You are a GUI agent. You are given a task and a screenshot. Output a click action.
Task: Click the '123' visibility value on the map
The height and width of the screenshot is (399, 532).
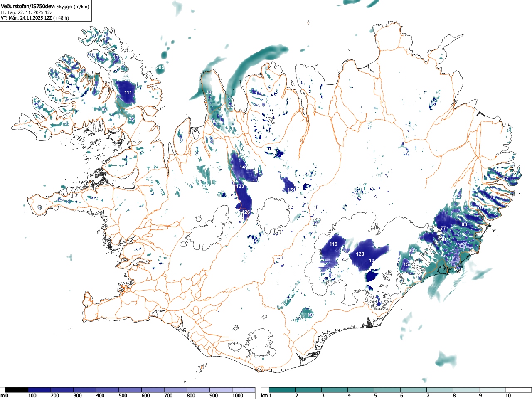(240, 186)
